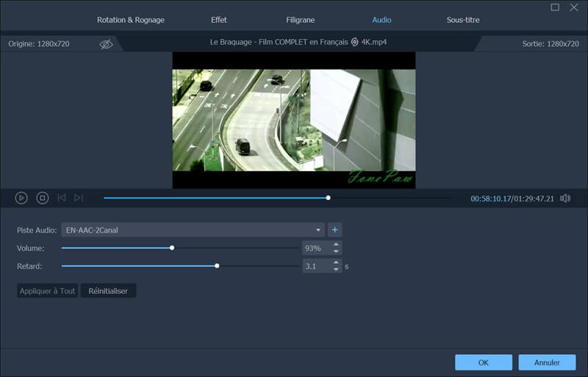Click the volume percentage field
The image size is (588, 377).
pyautogui.click(x=317, y=248)
